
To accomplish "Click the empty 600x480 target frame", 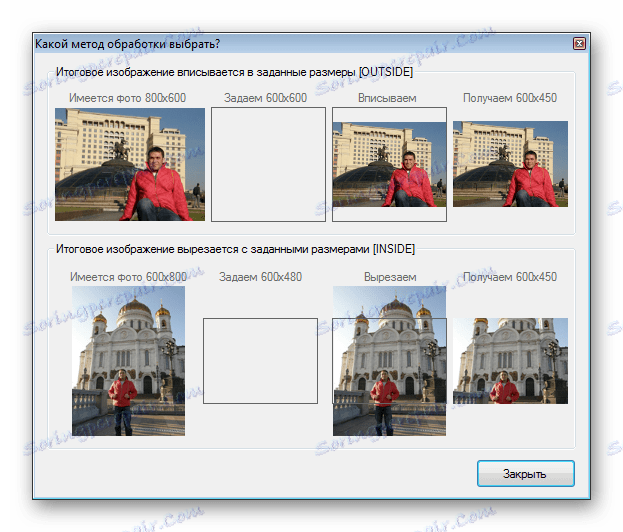I will [260, 361].
